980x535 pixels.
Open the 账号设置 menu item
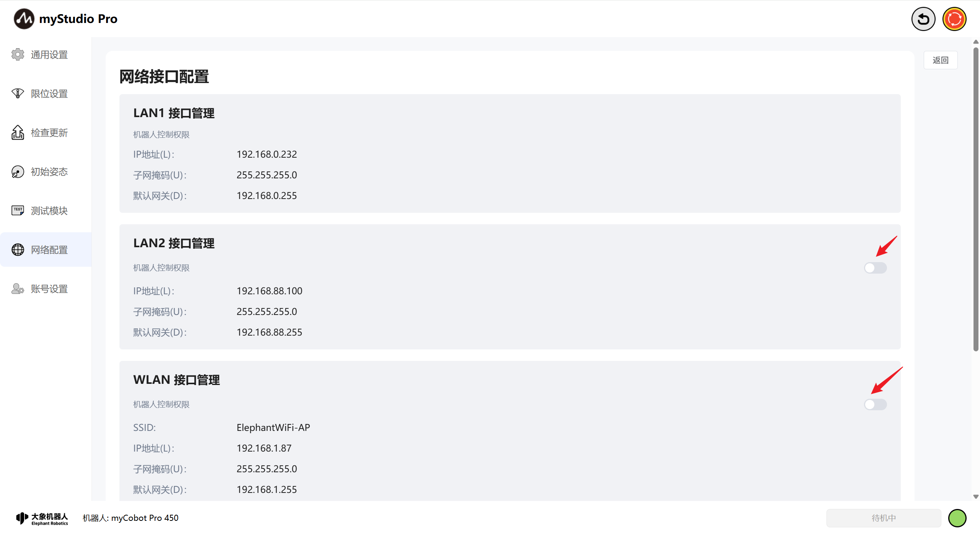pos(49,289)
